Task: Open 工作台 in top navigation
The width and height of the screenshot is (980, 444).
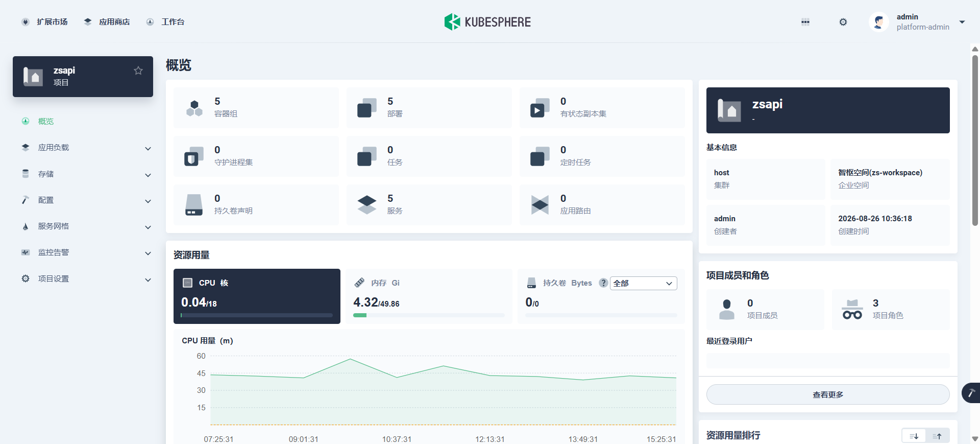Action: tap(165, 22)
